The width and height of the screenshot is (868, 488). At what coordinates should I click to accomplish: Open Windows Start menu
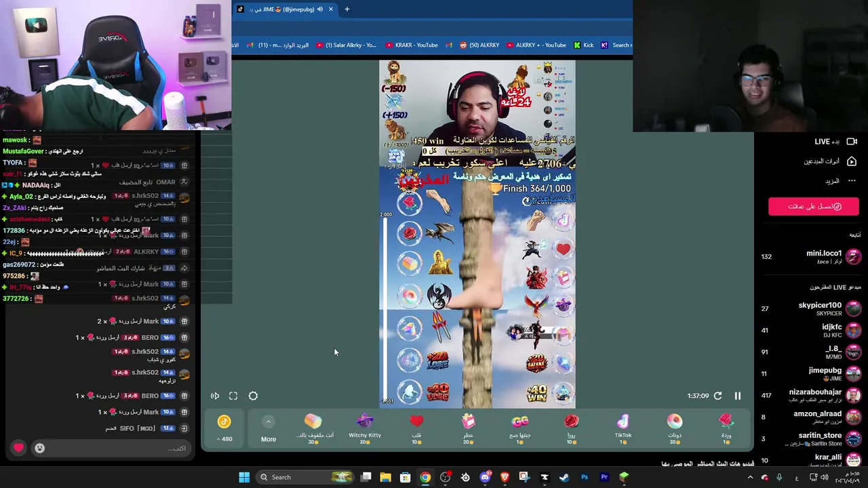pos(244,477)
